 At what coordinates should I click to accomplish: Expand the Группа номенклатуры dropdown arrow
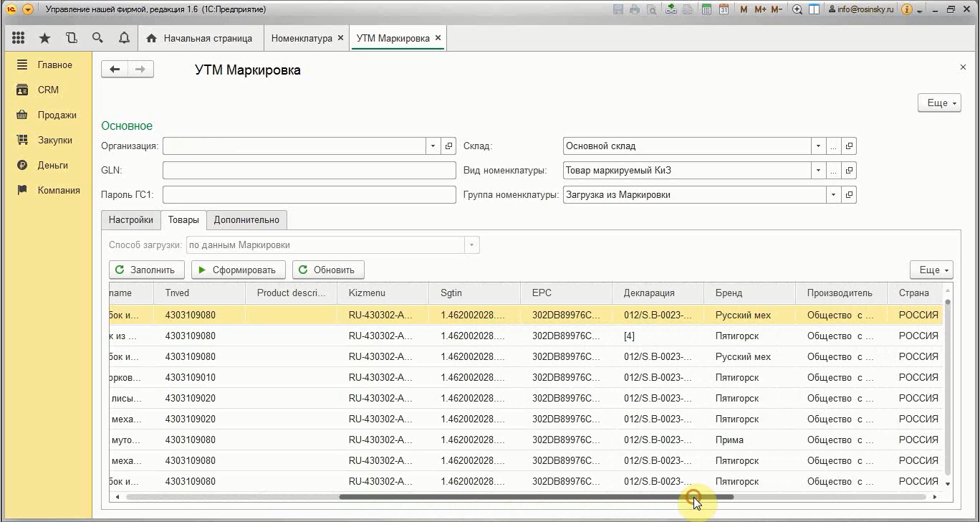pos(833,194)
